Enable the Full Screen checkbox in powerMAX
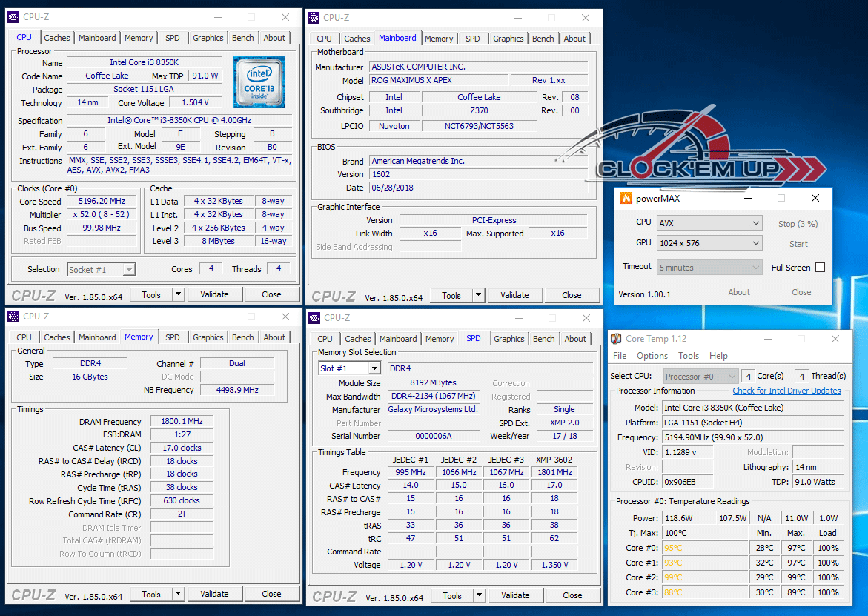The width and height of the screenshot is (868, 616). click(821, 268)
